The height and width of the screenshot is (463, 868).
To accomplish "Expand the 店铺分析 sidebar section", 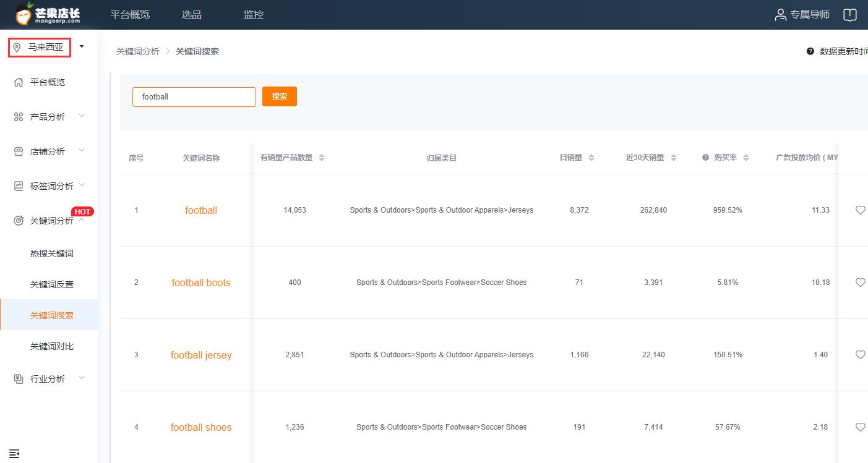I will (x=48, y=151).
